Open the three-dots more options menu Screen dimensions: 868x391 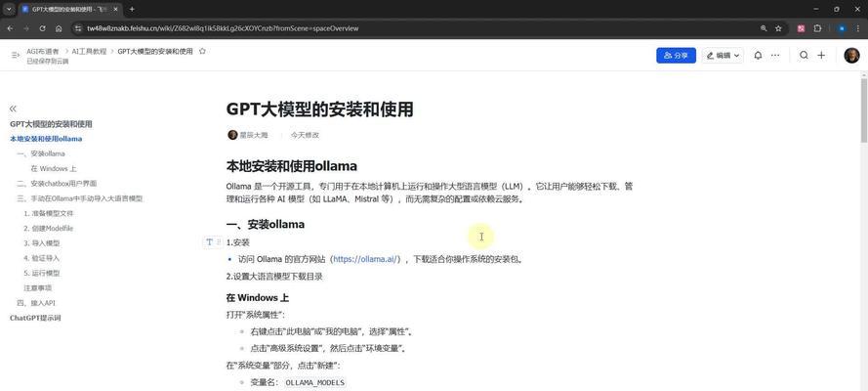coord(775,56)
